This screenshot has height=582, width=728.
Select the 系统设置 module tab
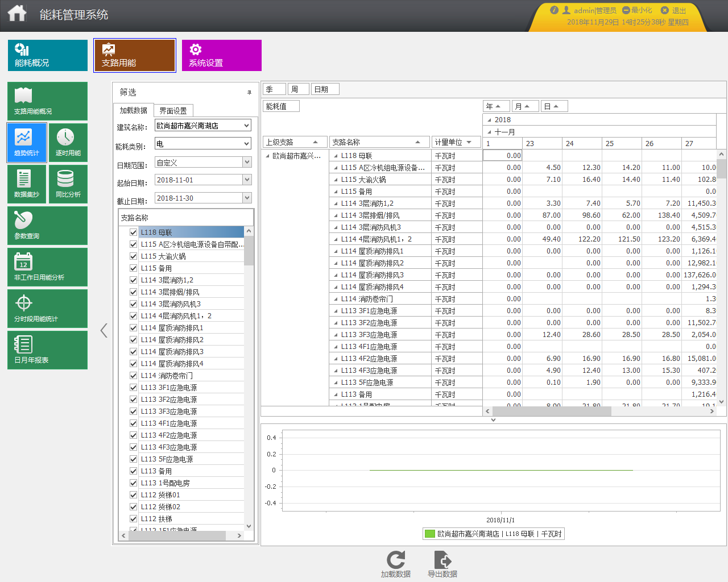tap(221, 55)
